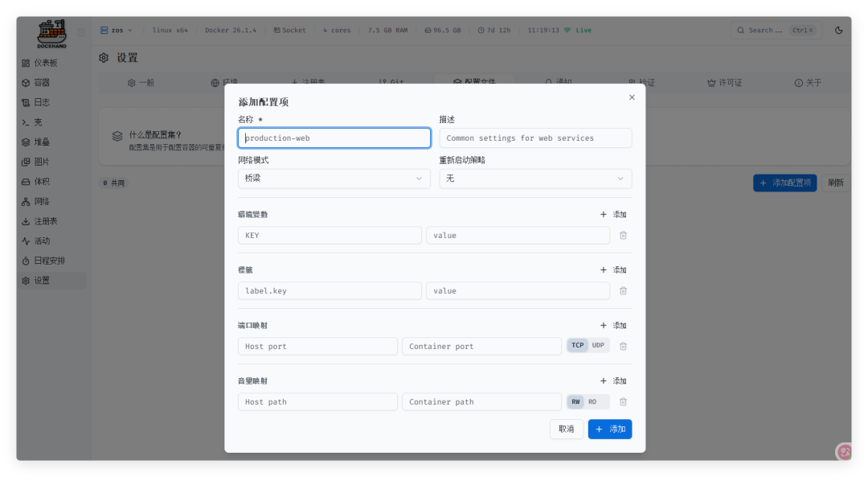Open 图片 images in the sidebar
The height and width of the screenshot is (477, 868).
(x=52, y=162)
